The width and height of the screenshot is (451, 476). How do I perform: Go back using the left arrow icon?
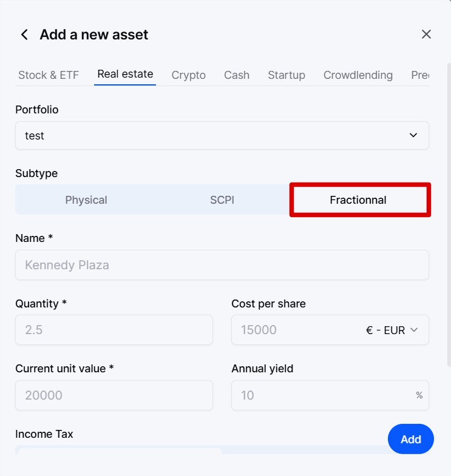(x=25, y=35)
